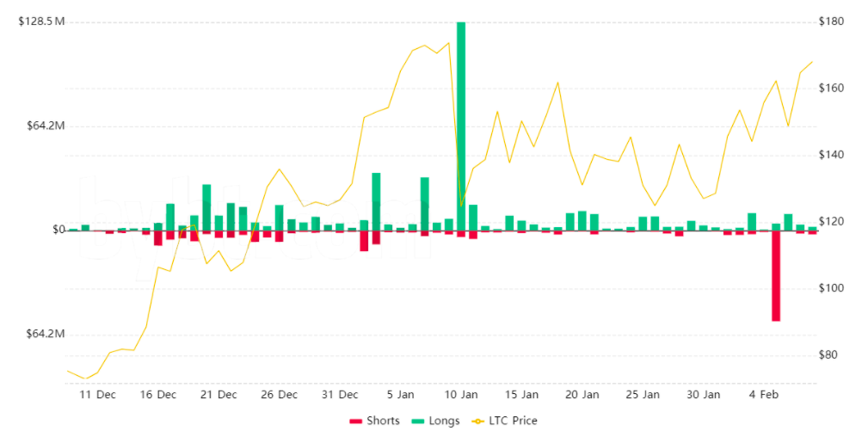Click the '$0' left axis label

(x=58, y=230)
